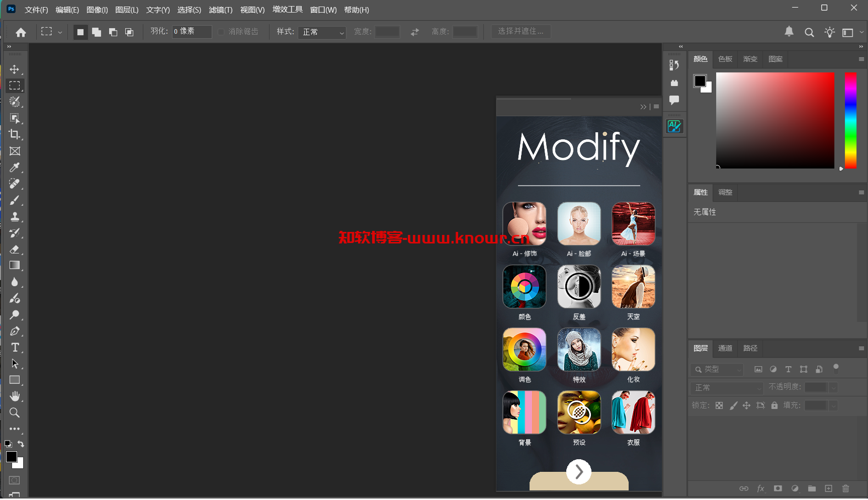Open the 天空 sky module
The height and width of the screenshot is (500, 868).
pos(633,287)
